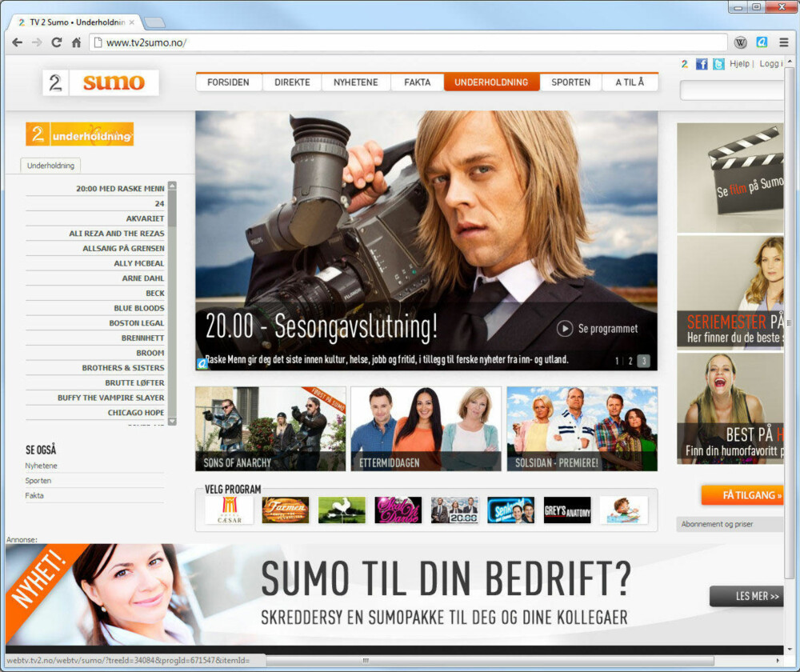Select the Hotel Cæsar programme logo
This screenshot has width=800, height=672.
pyautogui.click(x=230, y=510)
